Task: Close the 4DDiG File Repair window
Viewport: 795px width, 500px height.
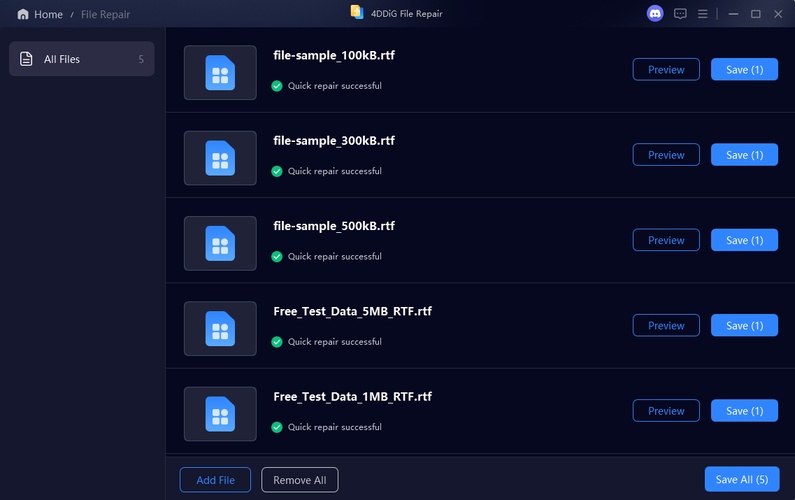Action: 778,14
